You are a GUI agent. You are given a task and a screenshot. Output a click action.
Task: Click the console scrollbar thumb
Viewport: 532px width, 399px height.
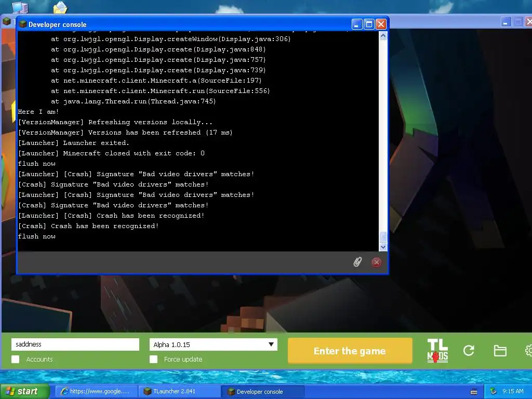click(383, 236)
